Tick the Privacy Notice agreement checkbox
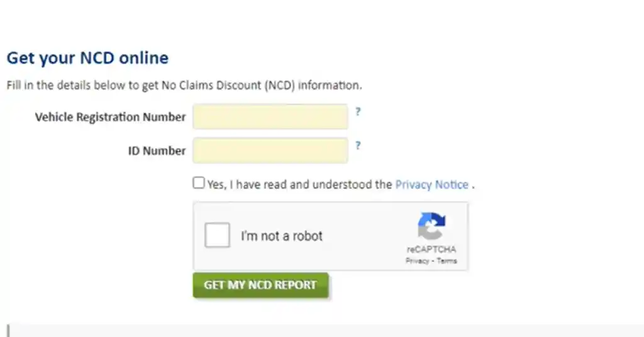The width and height of the screenshot is (644, 337). (199, 183)
